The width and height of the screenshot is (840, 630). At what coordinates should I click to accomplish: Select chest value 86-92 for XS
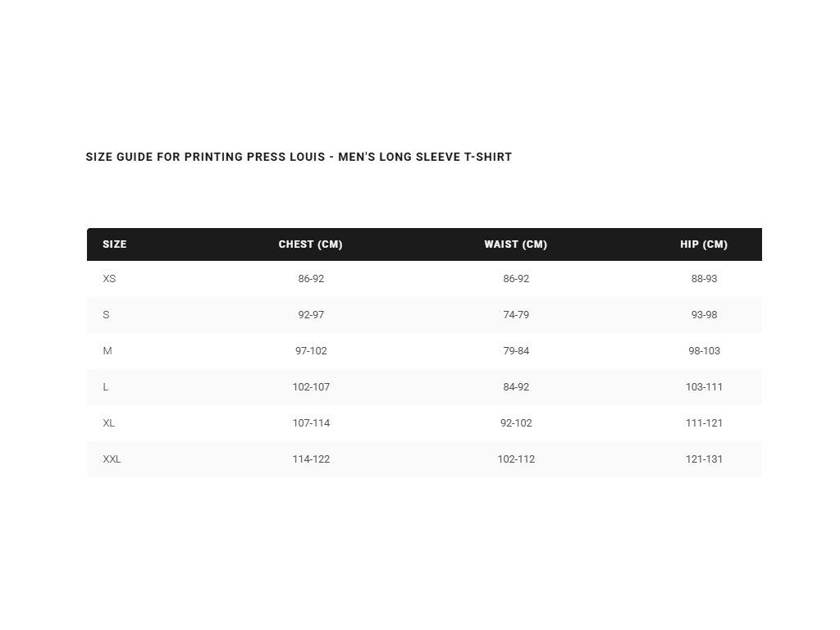pyautogui.click(x=311, y=279)
